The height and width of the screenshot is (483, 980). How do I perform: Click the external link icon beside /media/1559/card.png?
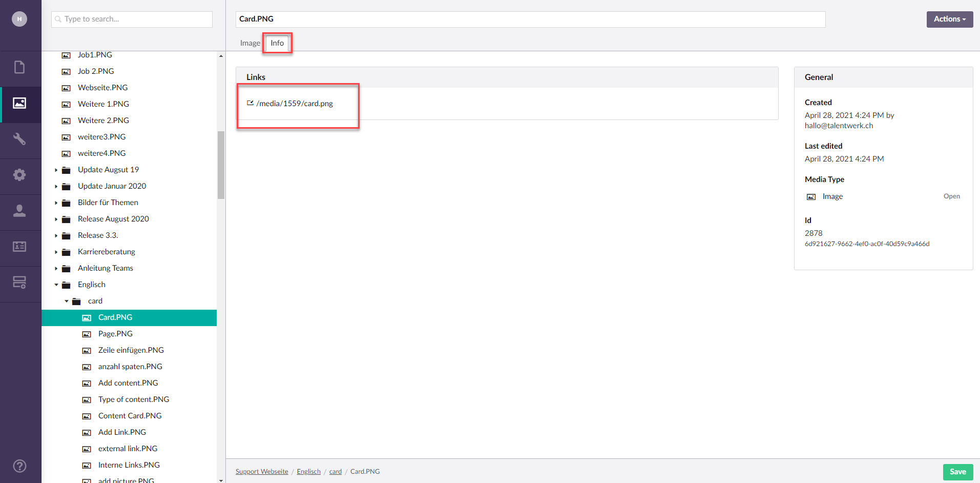click(x=250, y=103)
